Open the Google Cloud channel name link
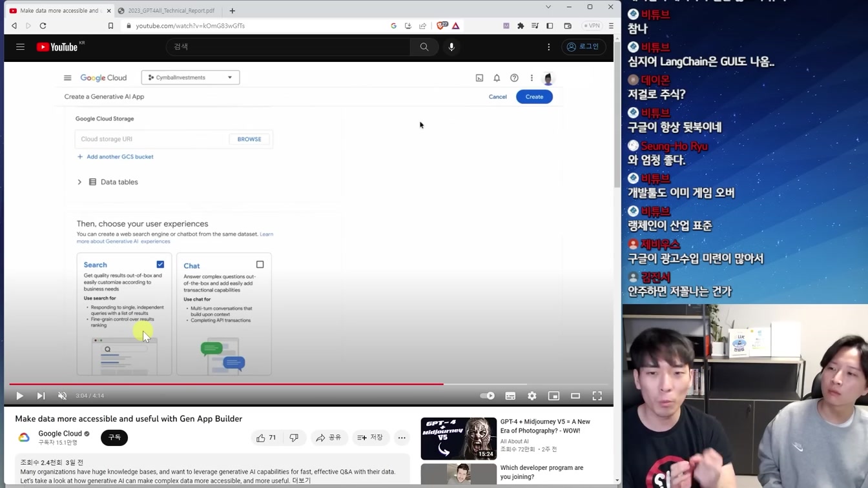 click(x=60, y=434)
